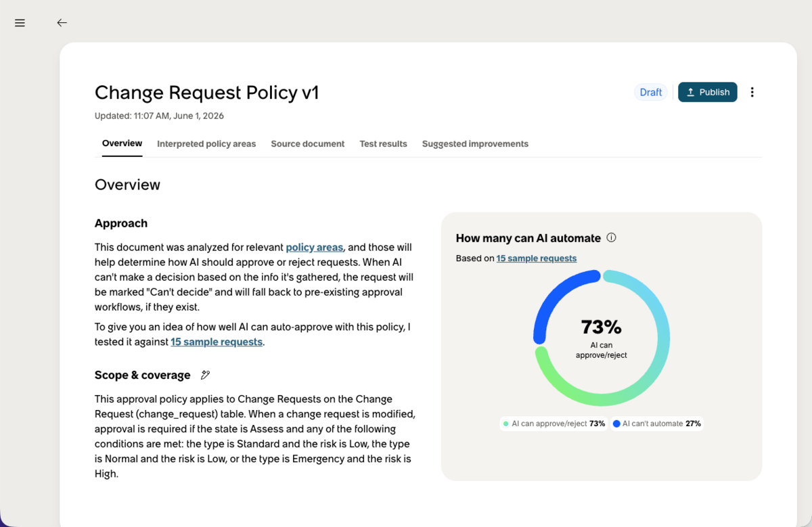
Task: Click the info icon beside How many can AI automate
Action: pos(611,237)
